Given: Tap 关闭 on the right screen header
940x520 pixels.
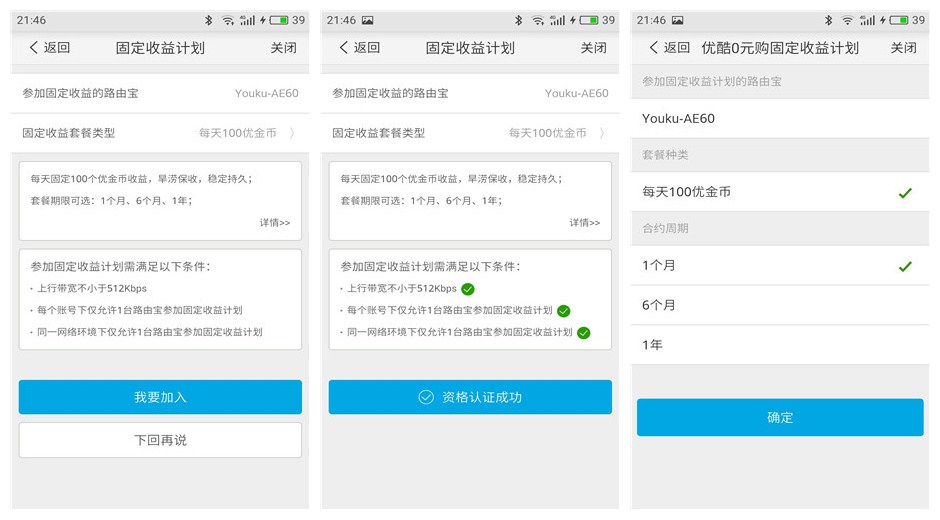Looking at the screenshot, I should pyautogui.click(x=903, y=48).
